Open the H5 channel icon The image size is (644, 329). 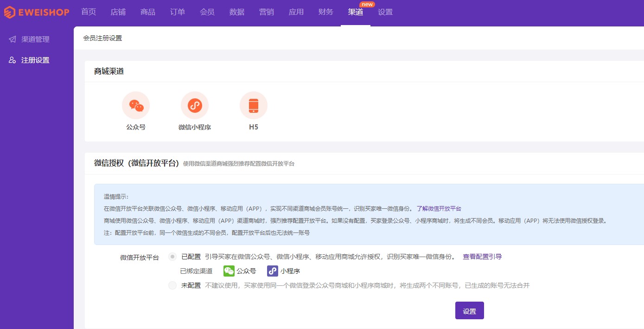click(x=254, y=105)
